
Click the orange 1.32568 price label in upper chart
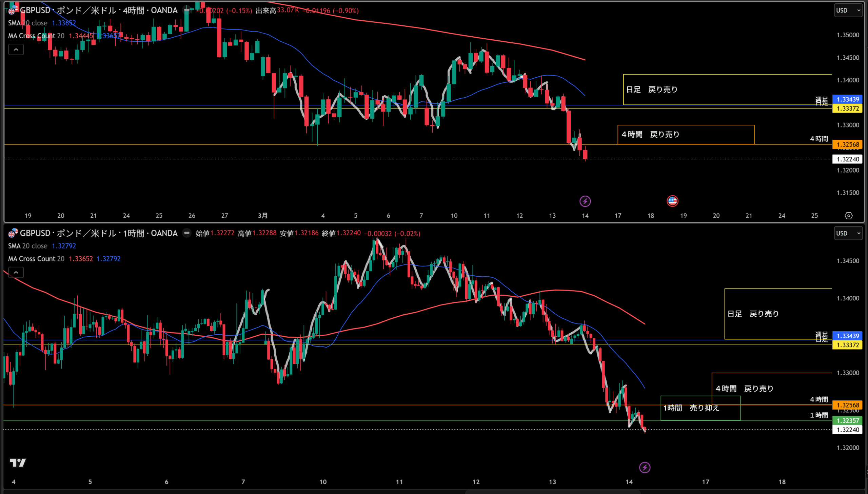pos(847,144)
